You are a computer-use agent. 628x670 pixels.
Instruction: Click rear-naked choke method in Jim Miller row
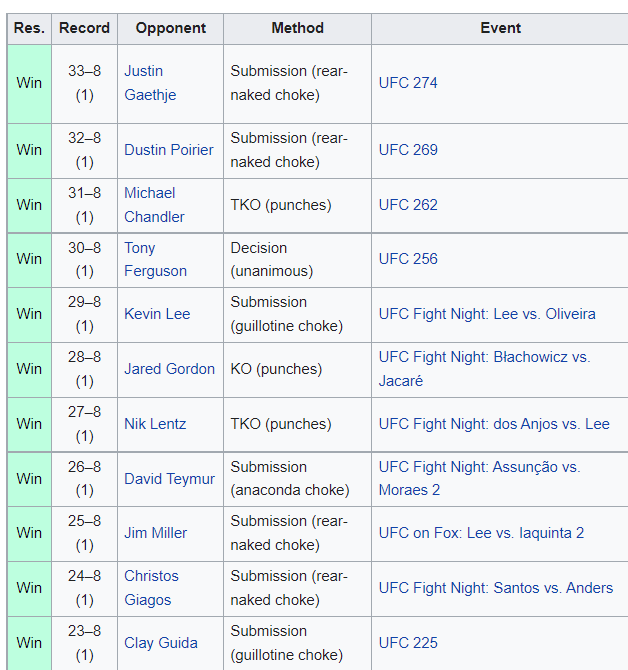(x=297, y=534)
